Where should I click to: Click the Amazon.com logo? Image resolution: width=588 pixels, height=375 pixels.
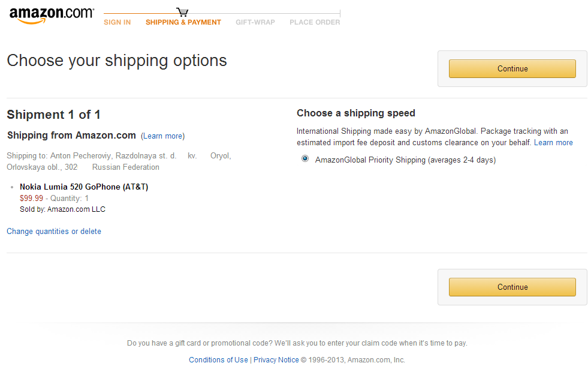pos(52,15)
